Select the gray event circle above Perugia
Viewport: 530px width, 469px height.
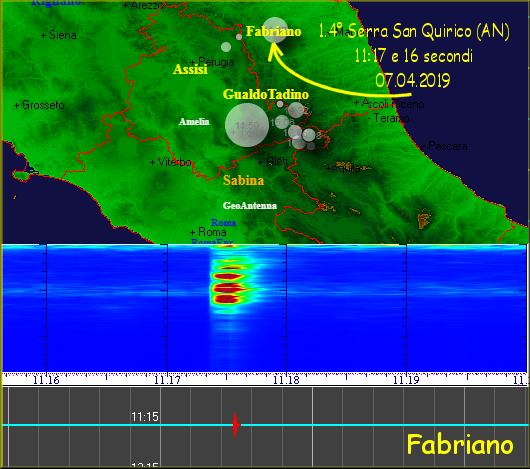226,47
